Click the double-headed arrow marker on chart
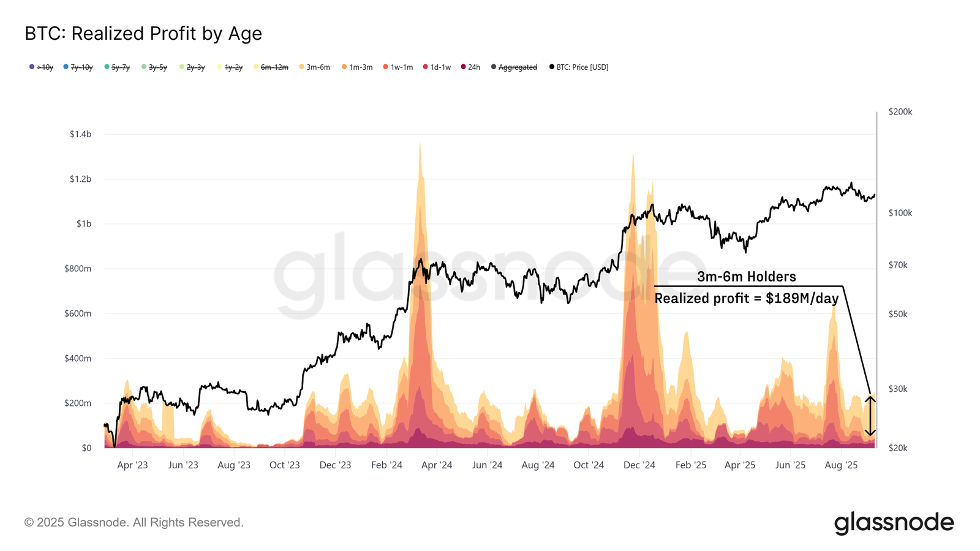This screenshot has height=551, width=980. pos(870,416)
